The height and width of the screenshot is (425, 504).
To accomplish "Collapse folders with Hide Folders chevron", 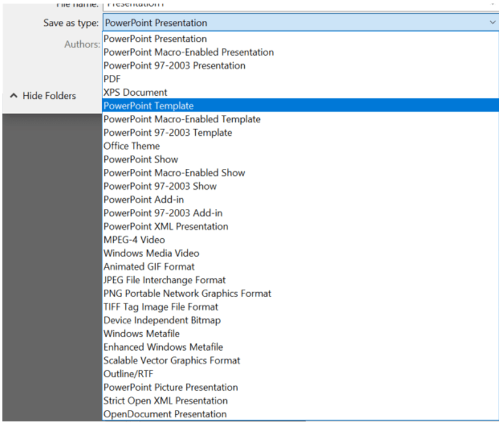I will click(x=14, y=96).
